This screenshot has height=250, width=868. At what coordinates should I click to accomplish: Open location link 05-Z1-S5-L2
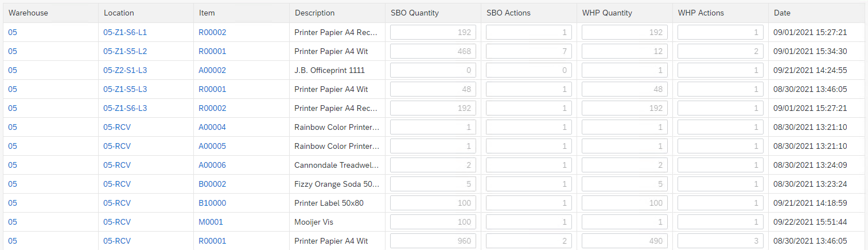pyautogui.click(x=125, y=52)
